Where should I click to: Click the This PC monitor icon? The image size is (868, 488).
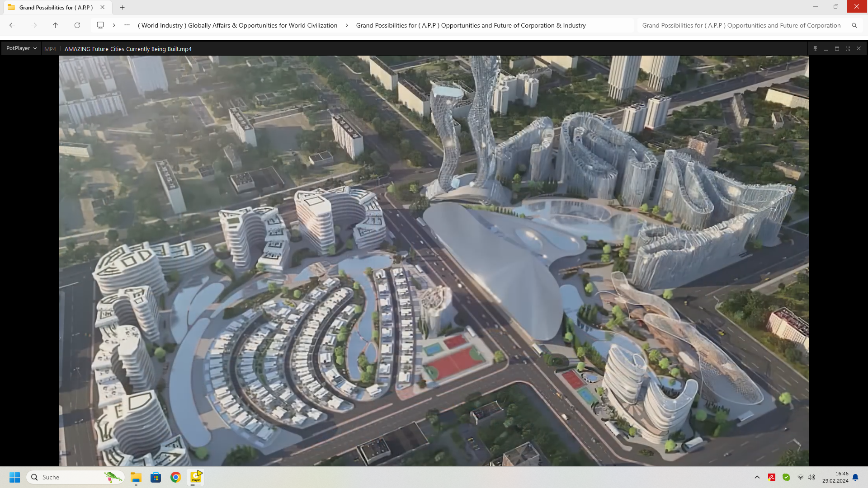point(100,25)
